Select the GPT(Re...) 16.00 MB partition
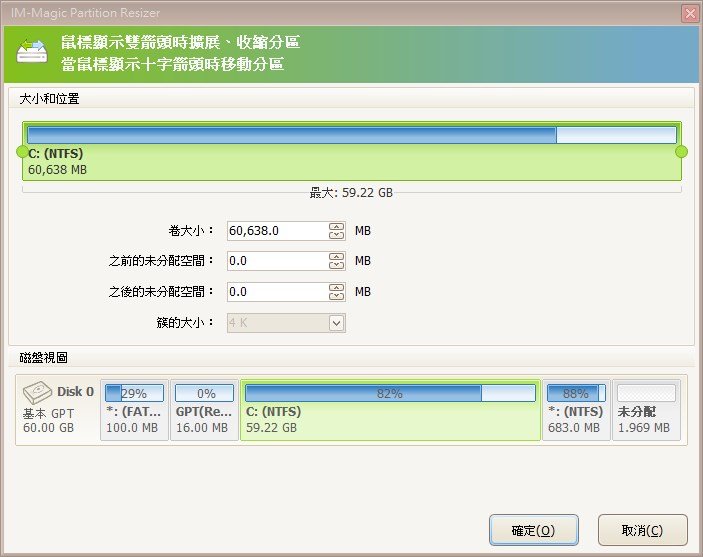Viewport: 703px width, 557px height. (204, 410)
